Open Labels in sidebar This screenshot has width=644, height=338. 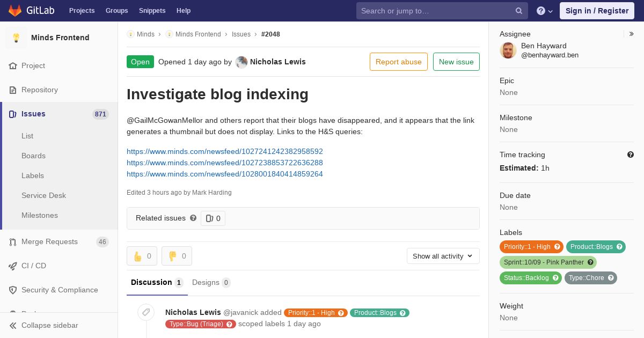33,175
